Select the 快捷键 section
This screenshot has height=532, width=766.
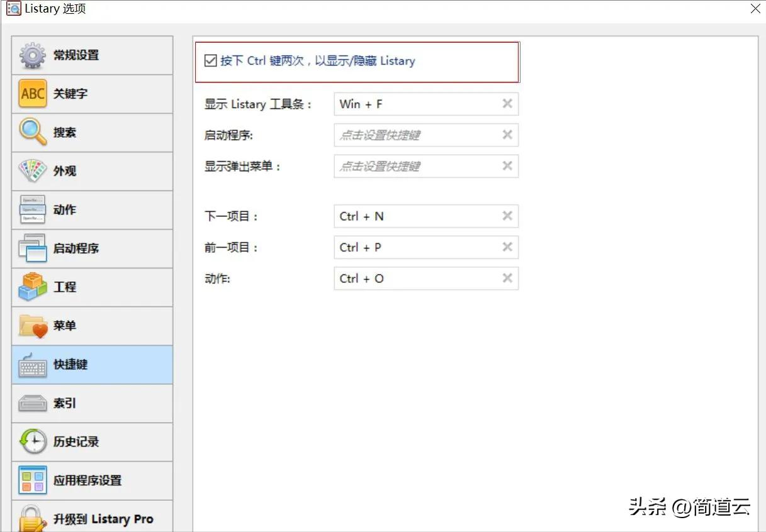pyautogui.click(x=92, y=365)
